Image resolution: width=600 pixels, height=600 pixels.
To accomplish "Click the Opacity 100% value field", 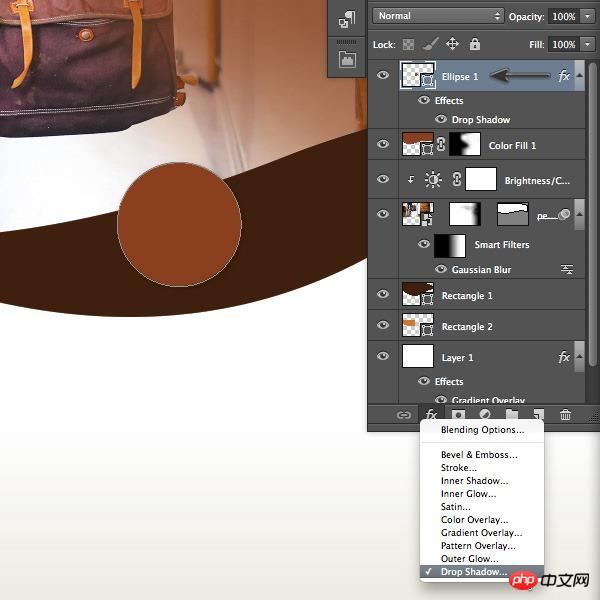I will (564, 16).
